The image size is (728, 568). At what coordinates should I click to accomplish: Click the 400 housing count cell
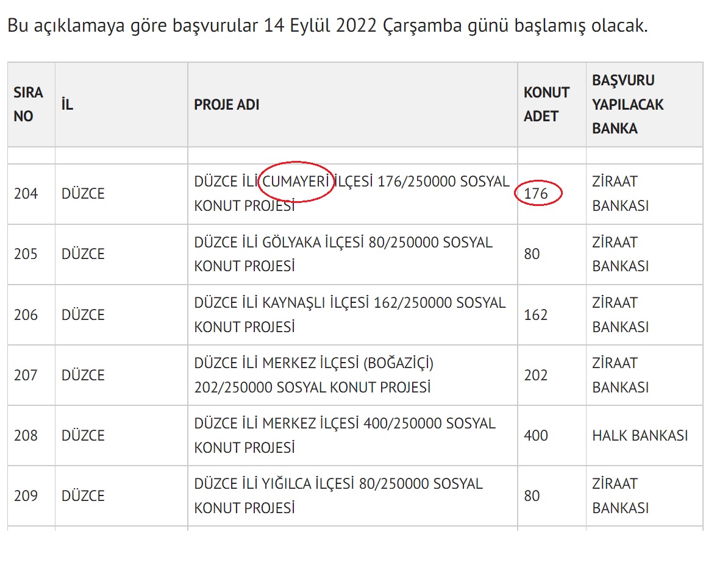coord(536,435)
